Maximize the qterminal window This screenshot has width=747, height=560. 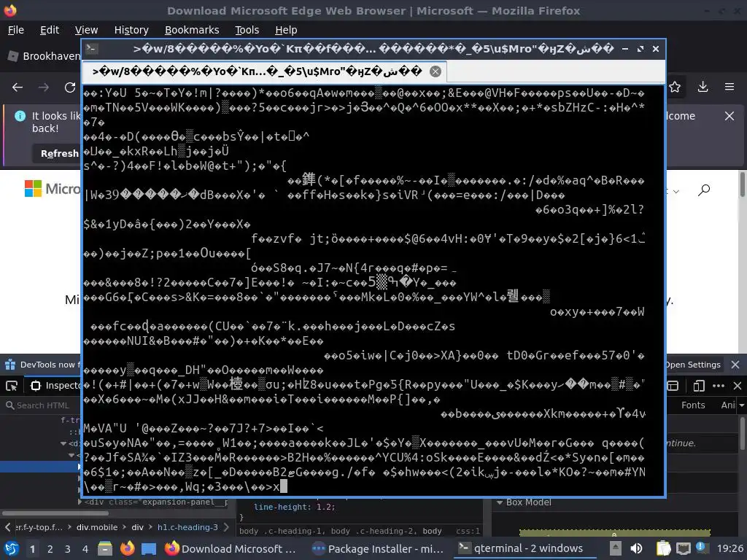coord(640,49)
